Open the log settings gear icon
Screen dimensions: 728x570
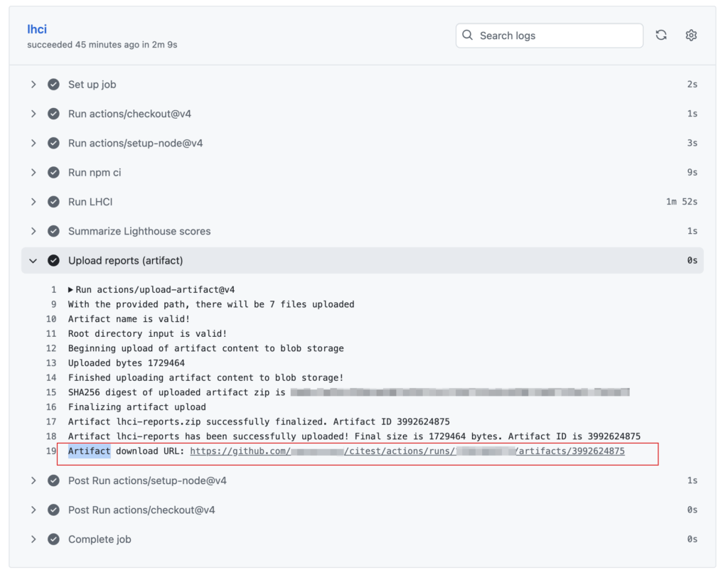point(691,36)
